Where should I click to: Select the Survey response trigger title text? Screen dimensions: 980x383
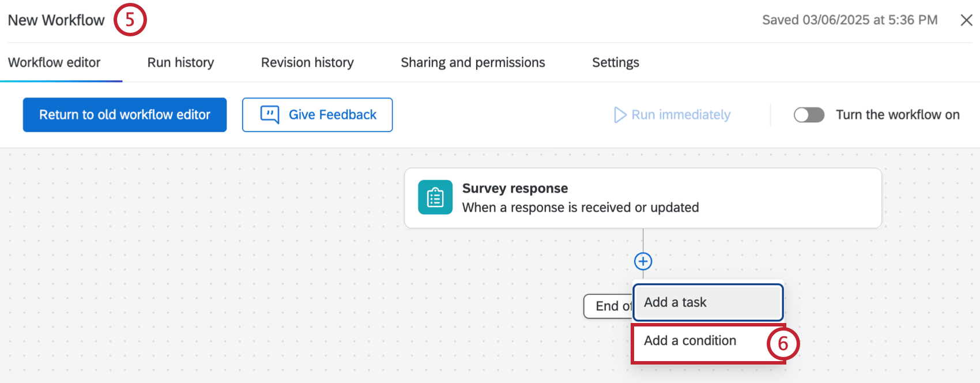pyautogui.click(x=515, y=189)
